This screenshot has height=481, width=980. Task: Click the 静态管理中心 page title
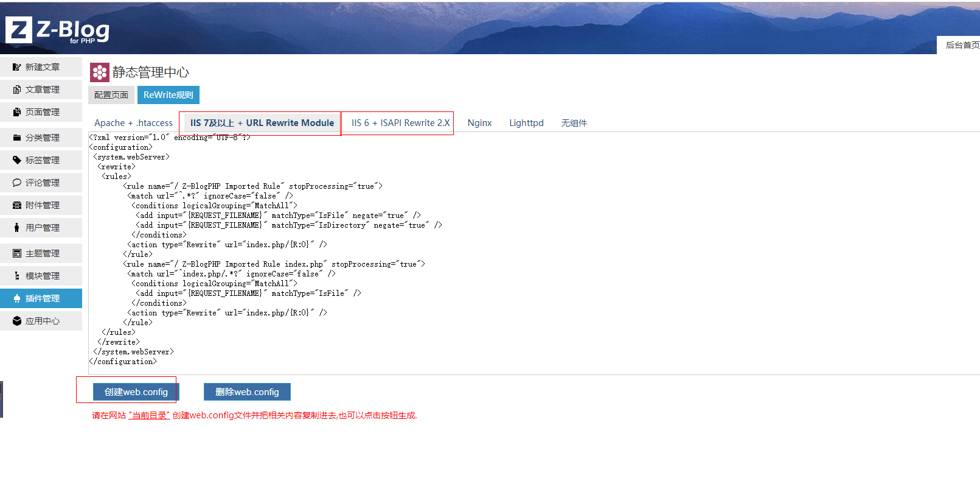151,72
